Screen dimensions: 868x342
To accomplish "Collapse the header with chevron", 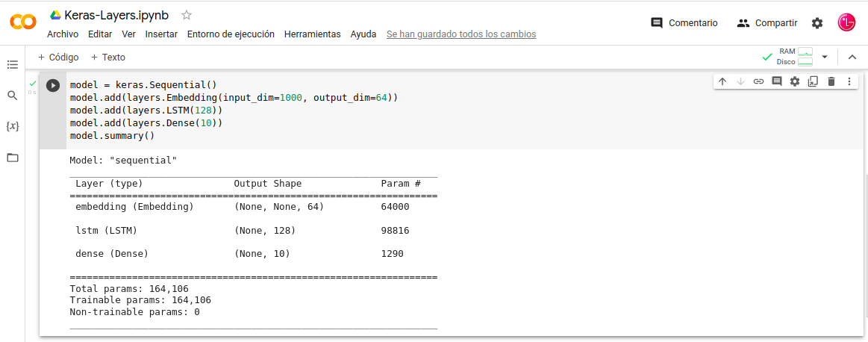I will point(852,57).
